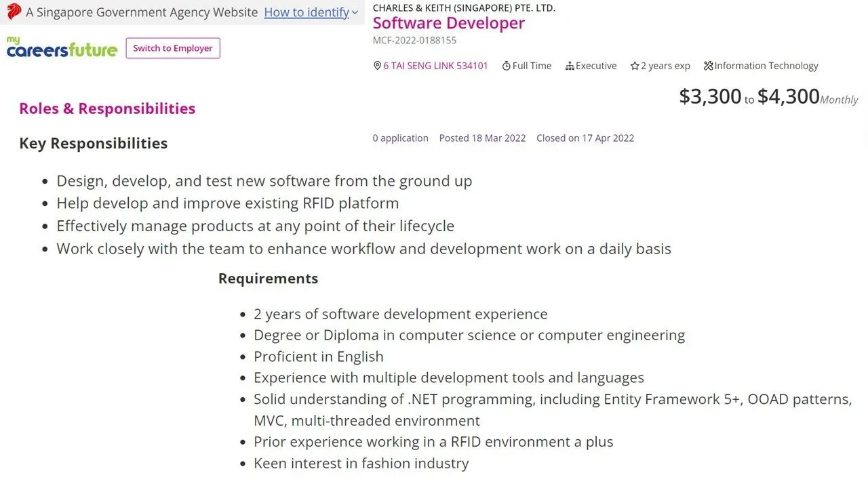Viewport: 868px width, 488px height.
Task: Click the 0 application count
Action: [x=400, y=138]
